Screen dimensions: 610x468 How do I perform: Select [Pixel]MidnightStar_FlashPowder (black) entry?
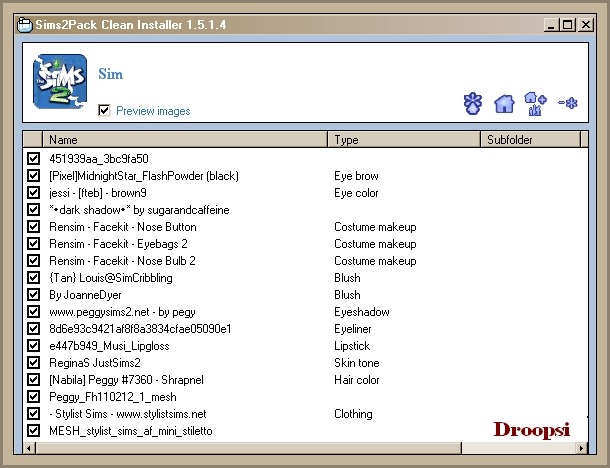point(144,176)
